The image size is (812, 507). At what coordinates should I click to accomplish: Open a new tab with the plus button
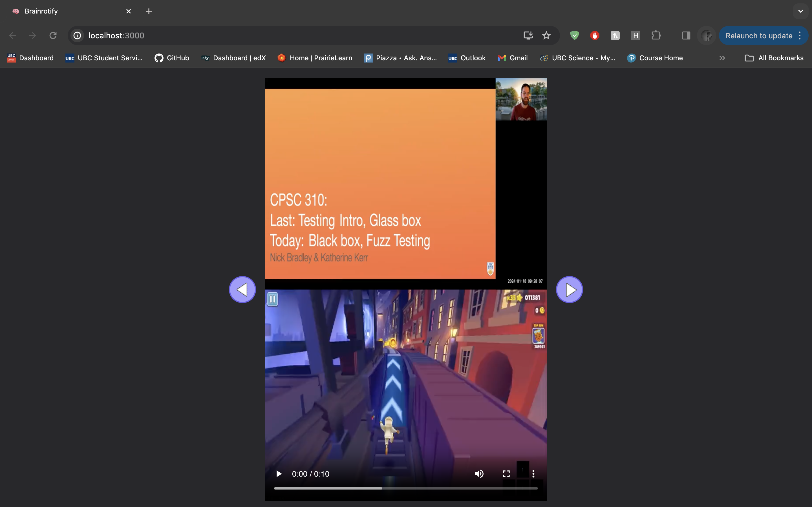pos(149,11)
